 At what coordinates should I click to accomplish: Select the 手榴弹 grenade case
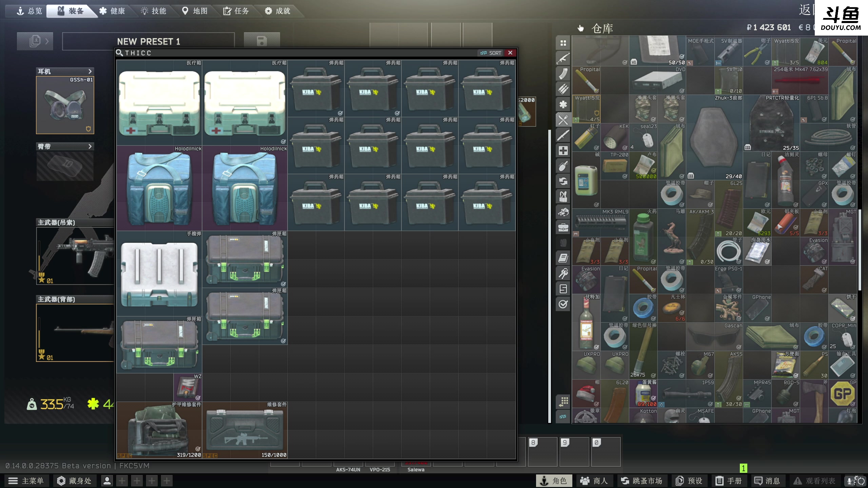(159, 273)
